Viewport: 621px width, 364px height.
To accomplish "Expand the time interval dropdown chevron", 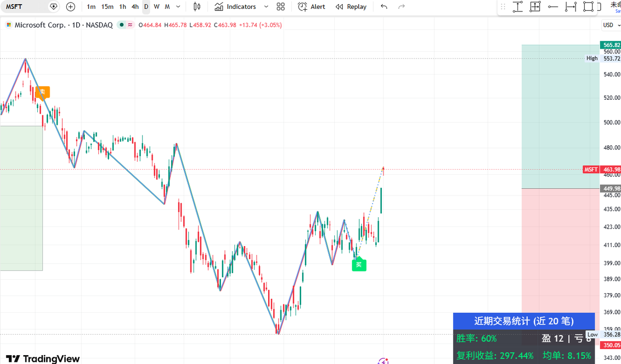I will (179, 7).
